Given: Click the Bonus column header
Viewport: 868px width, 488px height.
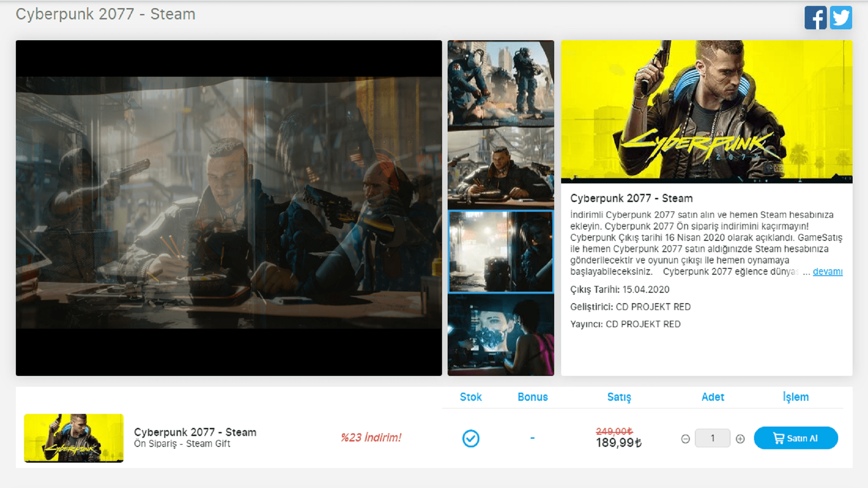Looking at the screenshot, I should (533, 397).
